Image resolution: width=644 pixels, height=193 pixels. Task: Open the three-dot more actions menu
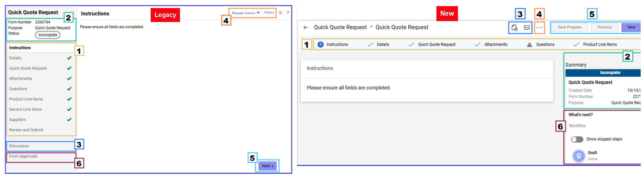tap(539, 28)
